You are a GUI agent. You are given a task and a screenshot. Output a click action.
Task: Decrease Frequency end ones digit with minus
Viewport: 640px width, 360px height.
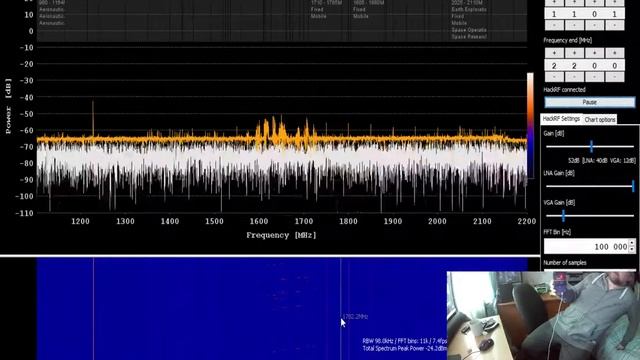(614, 77)
